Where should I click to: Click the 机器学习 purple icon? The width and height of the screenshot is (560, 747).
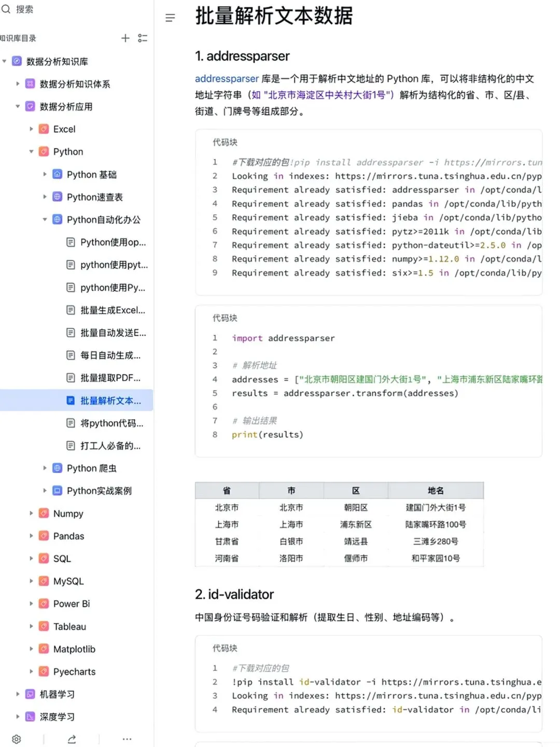click(x=30, y=694)
